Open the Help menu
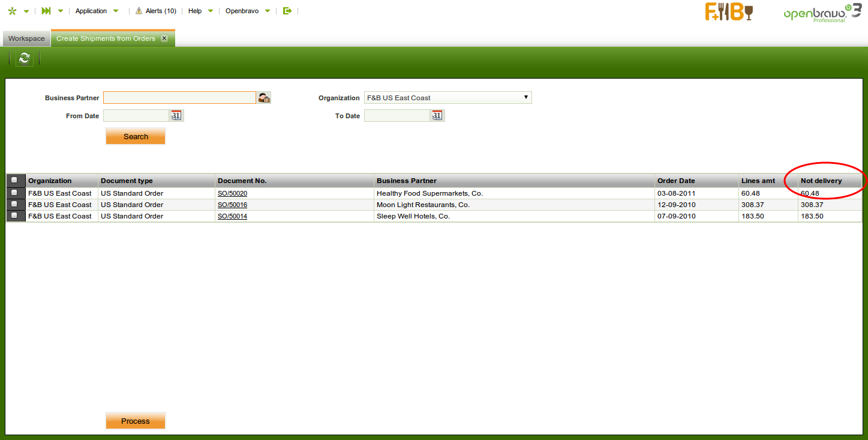Screen dimensions: 868x440 click(195, 11)
